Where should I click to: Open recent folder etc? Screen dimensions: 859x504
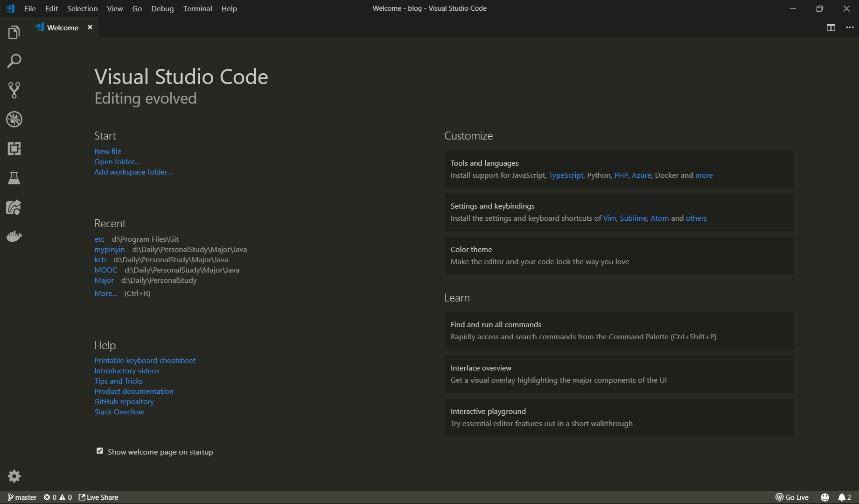click(x=99, y=239)
